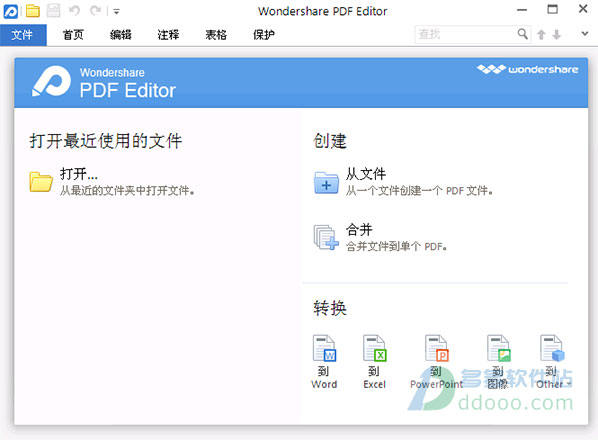Click the 合并 combine documents icon

(326, 238)
